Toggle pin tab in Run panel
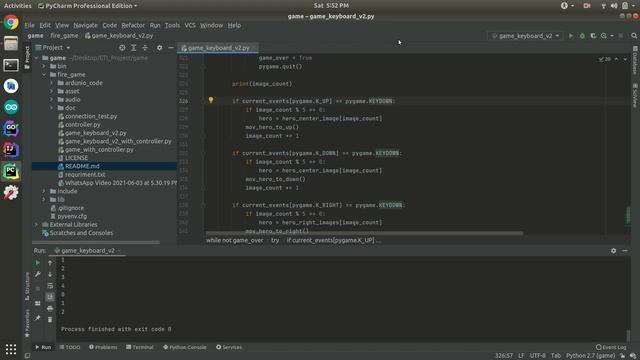The width and height of the screenshot is (640, 360). pos(38,318)
